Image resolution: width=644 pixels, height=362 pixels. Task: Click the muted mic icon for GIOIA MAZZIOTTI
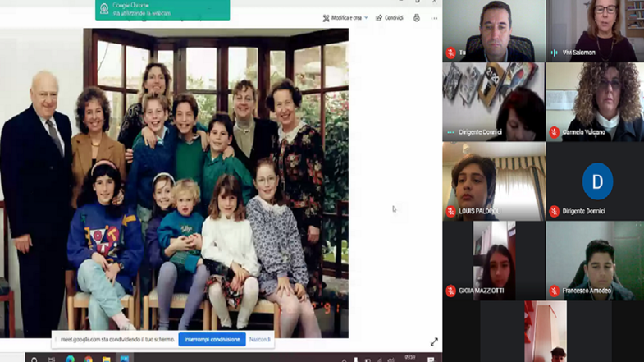click(451, 291)
